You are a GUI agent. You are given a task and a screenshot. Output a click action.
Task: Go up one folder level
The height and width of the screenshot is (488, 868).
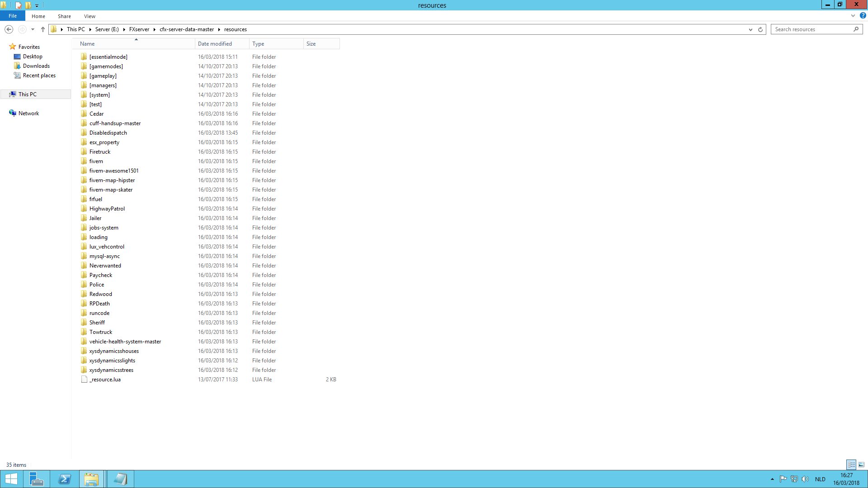tap(42, 29)
